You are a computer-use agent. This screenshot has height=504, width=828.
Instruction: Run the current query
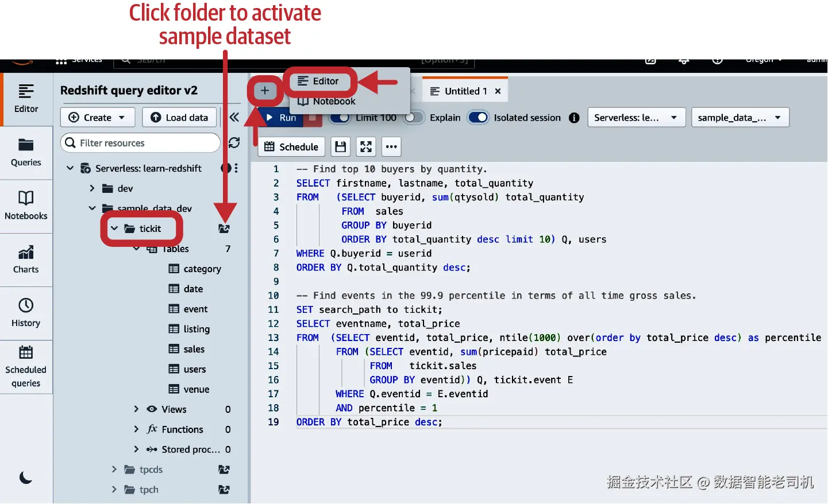pos(281,118)
